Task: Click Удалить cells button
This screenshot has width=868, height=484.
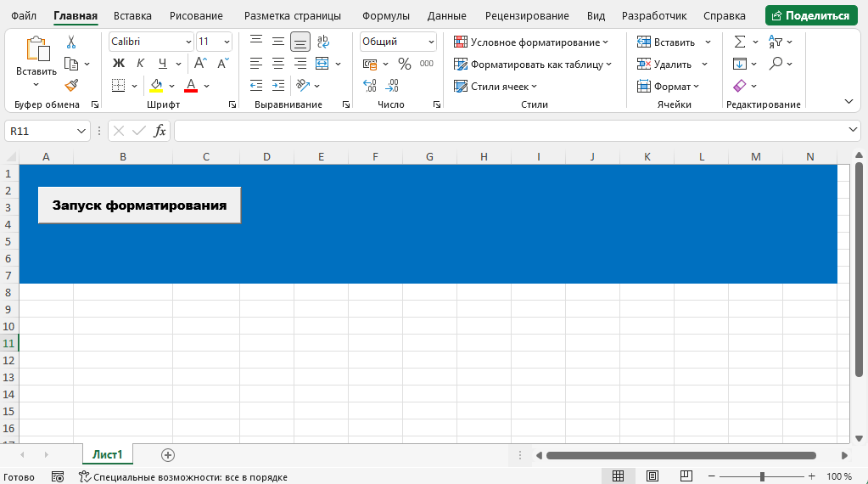Action: (664, 65)
